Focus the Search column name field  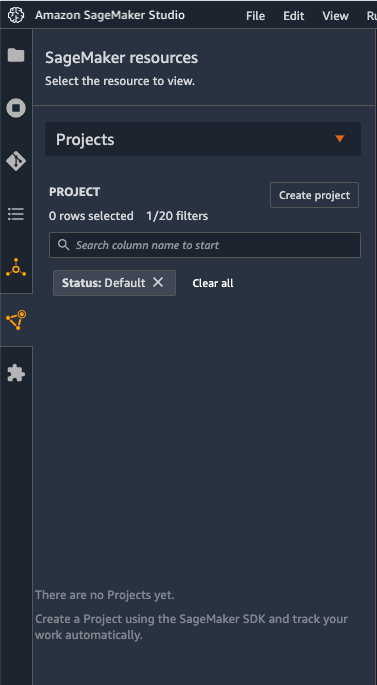(x=205, y=245)
